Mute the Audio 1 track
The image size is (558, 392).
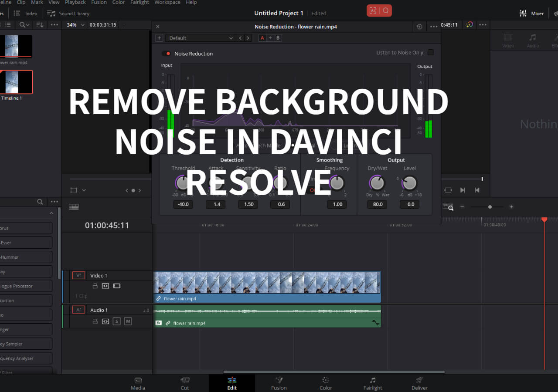click(128, 321)
